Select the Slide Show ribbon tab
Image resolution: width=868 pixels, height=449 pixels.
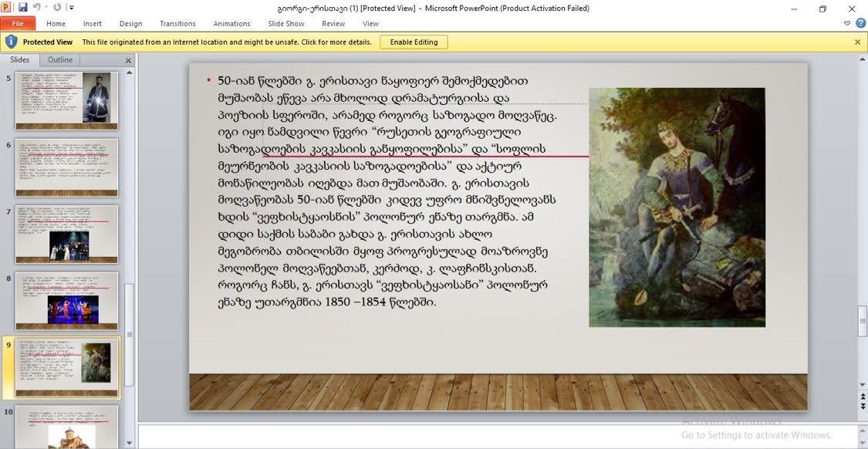[x=286, y=24]
